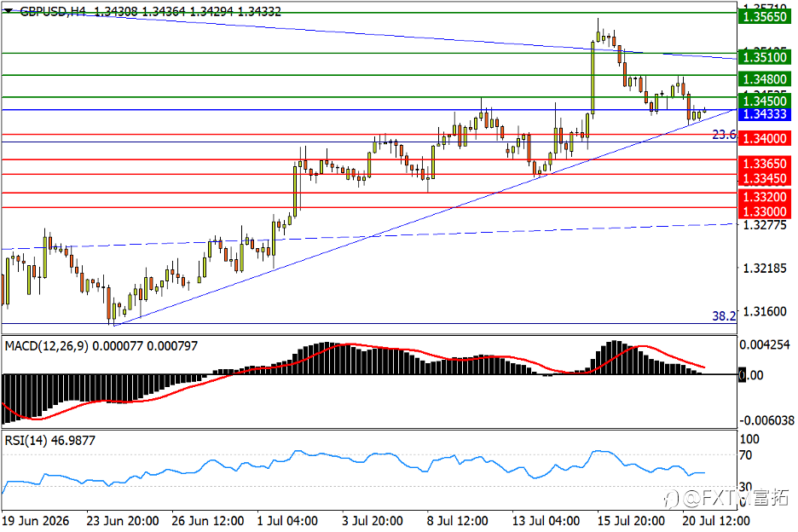Click the 0.004254 MACD scale value
798x532 pixels.
pos(765,345)
